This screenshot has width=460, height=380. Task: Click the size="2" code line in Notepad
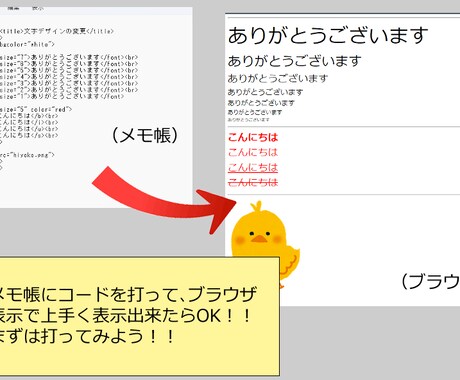tap(69, 90)
